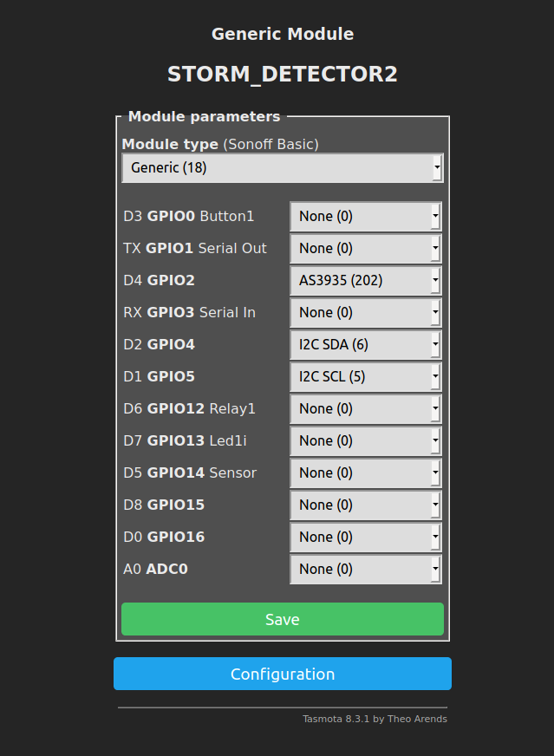This screenshot has width=554, height=756.
Task: Change the GPIO2 AS3935 (202) dropdown
Action: (365, 280)
